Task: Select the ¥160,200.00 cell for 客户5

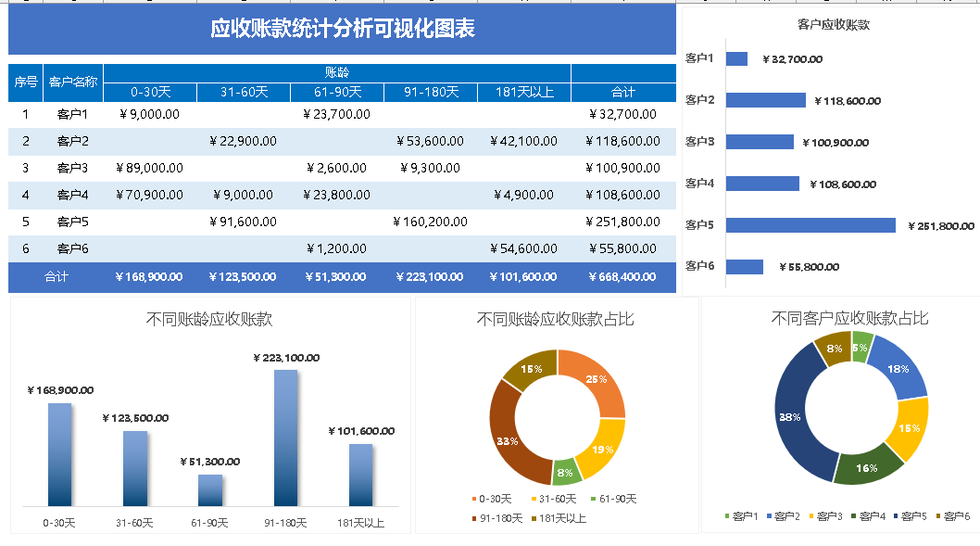Action: [x=430, y=222]
